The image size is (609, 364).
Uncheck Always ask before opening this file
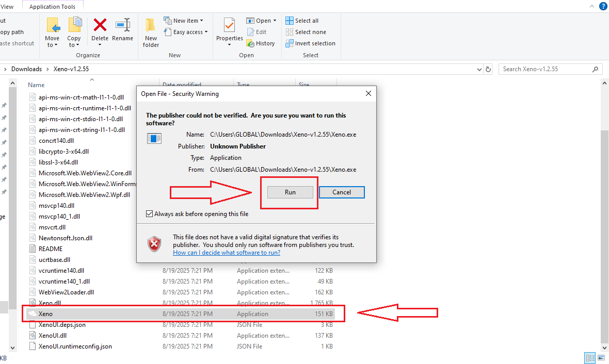pos(149,214)
